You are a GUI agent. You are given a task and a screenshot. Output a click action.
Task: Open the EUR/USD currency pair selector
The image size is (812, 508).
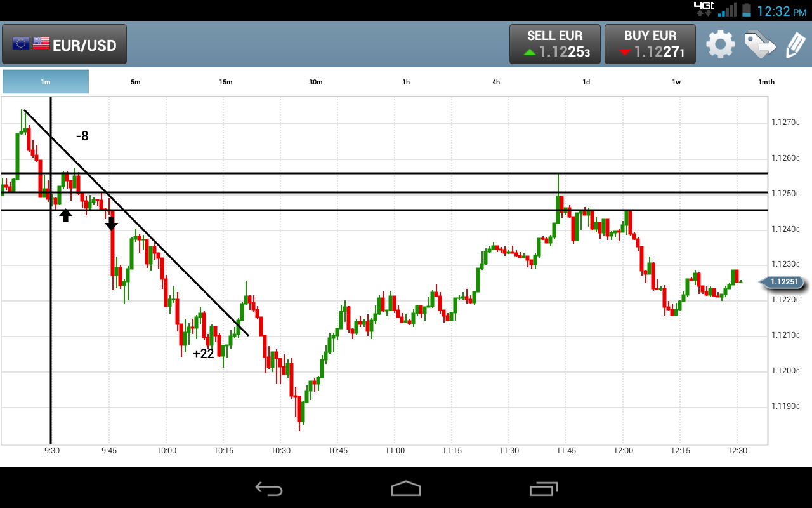[64, 44]
